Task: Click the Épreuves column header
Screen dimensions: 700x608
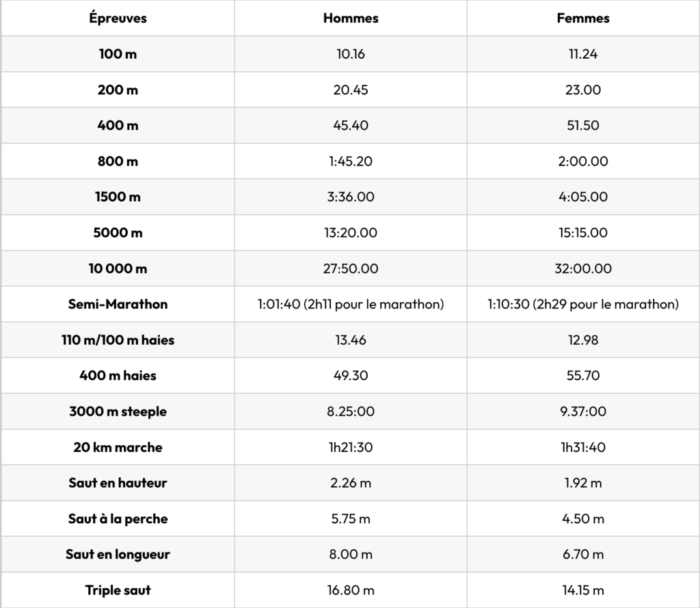Action: click(118, 18)
